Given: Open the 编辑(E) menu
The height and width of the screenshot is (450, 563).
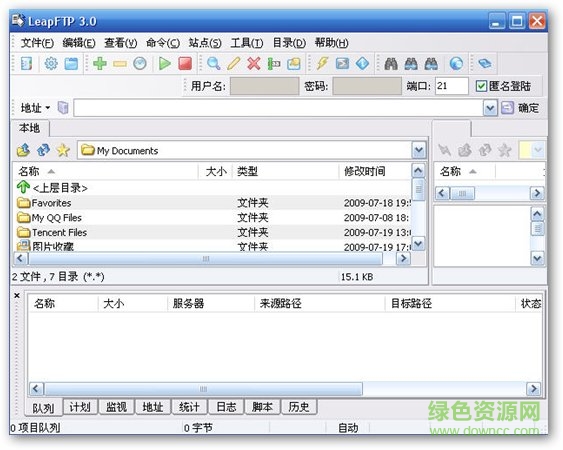Looking at the screenshot, I should pyautogui.click(x=79, y=43).
